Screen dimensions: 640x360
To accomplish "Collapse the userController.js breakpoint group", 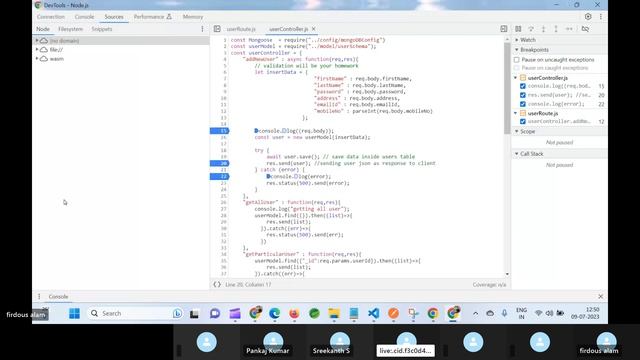I will pyautogui.click(x=516, y=78).
